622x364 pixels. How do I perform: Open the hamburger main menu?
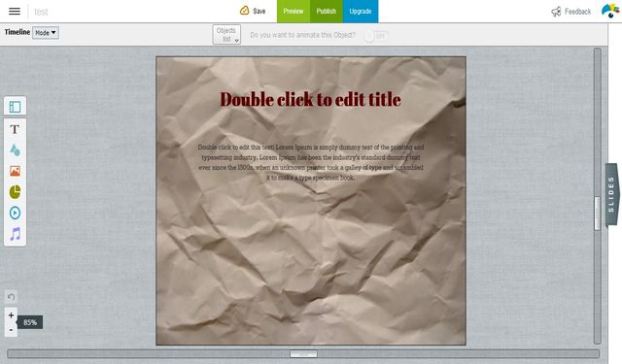coord(15,11)
